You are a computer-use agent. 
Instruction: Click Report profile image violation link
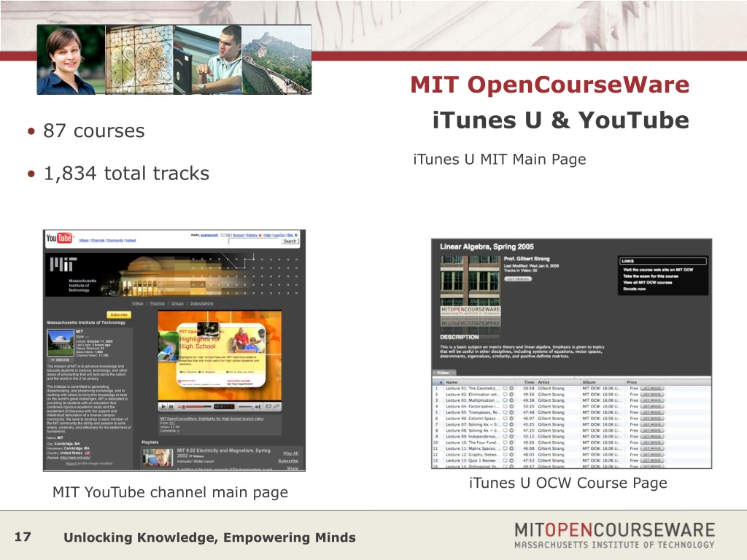tap(89, 463)
